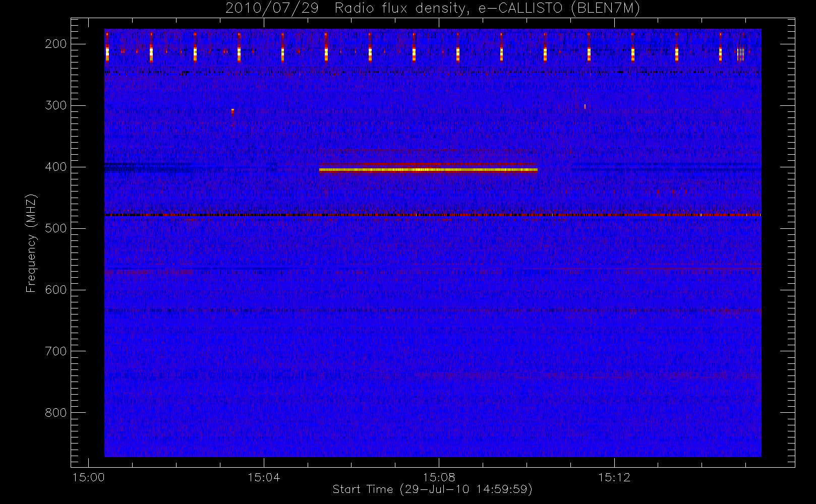Viewport: 816px width, 504px height.
Task: Click the 500 frequency tick label
Action: [x=56, y=228]
